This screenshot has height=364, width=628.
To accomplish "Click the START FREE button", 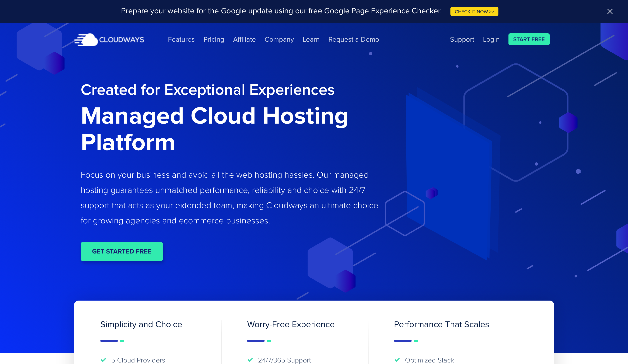I will (529, 39).
